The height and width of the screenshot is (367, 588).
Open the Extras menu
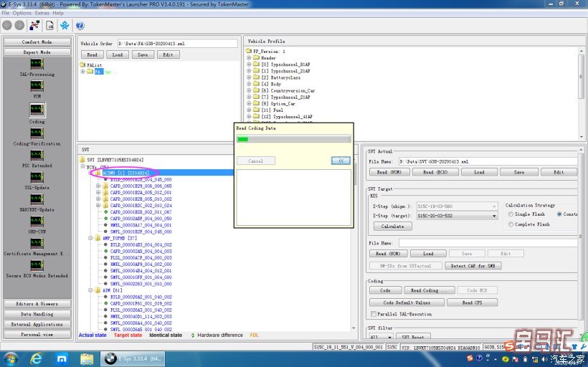point(42,13)
